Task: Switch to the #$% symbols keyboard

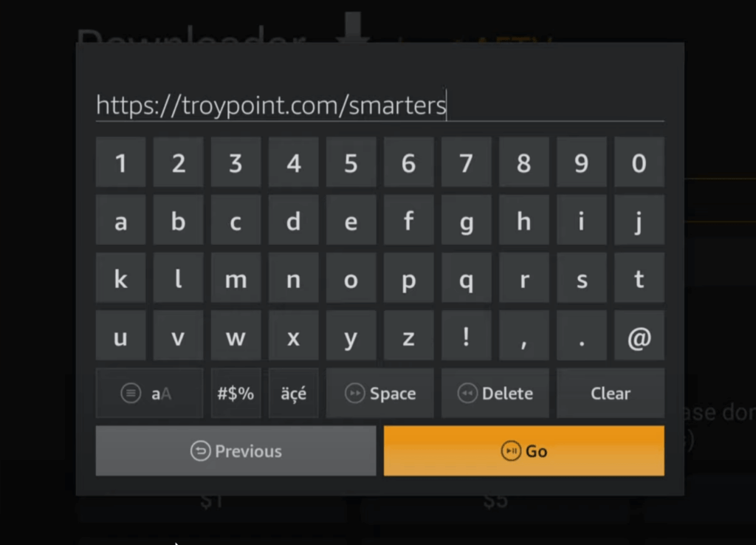Action: (x=236, y=394)
